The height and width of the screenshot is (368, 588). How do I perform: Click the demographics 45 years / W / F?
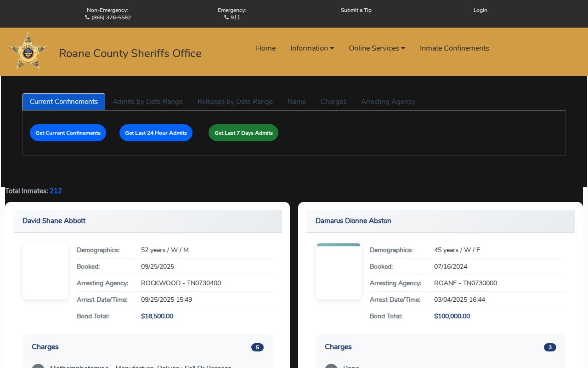click(457, 250)
